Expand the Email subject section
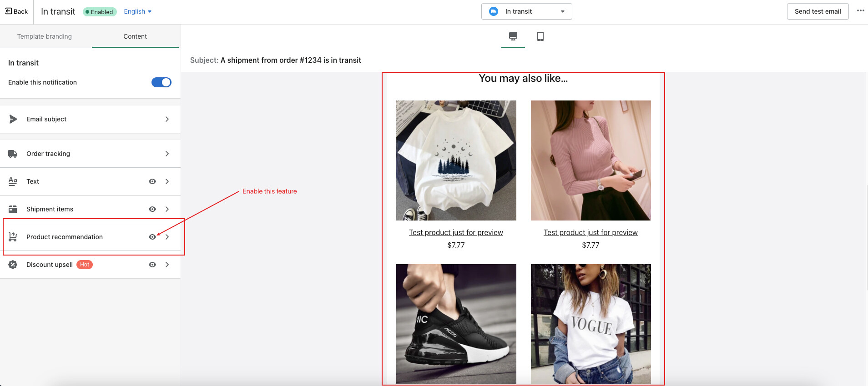This screenshot has height=386, width=868. 167,119
